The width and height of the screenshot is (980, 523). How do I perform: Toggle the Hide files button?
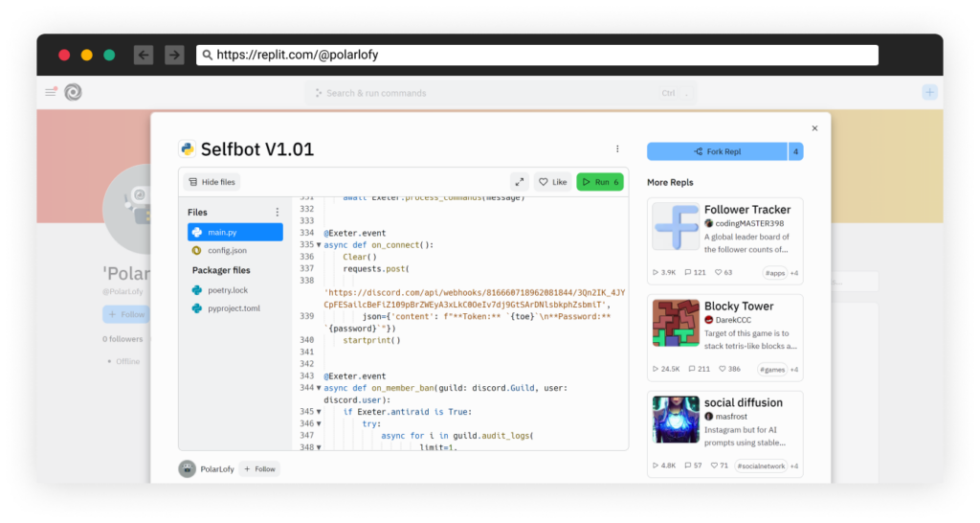tap(212, 182)
